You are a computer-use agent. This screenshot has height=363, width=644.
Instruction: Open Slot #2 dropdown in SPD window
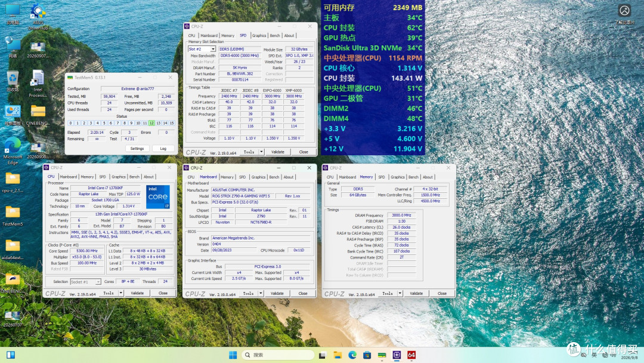click(213, 49)
